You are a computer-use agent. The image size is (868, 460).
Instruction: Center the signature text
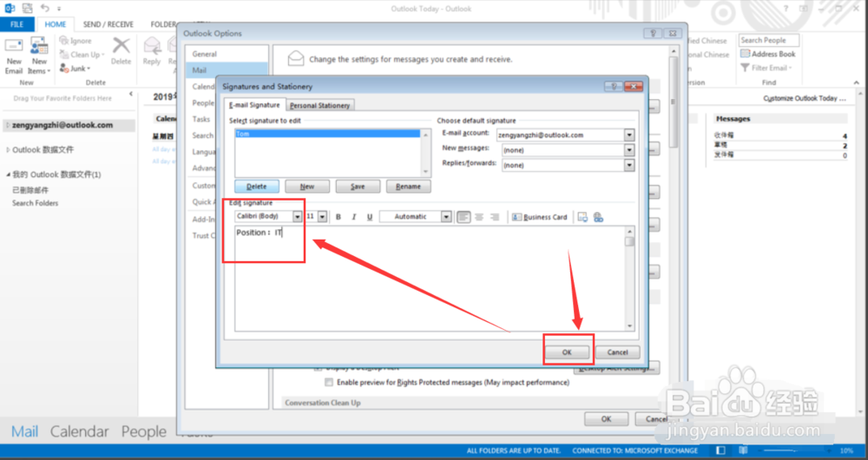(479, 217)
